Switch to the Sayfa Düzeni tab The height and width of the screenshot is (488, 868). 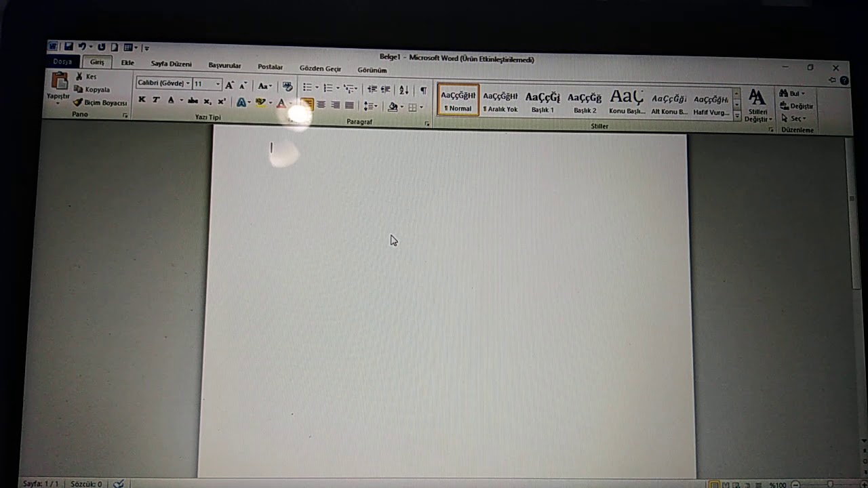[171, 64]
